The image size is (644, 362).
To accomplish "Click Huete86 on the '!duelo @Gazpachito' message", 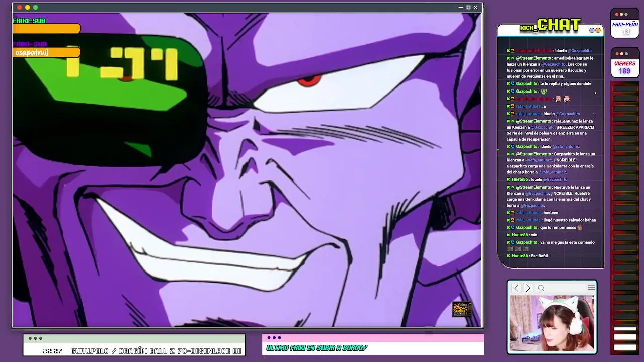I will (520, 179).
